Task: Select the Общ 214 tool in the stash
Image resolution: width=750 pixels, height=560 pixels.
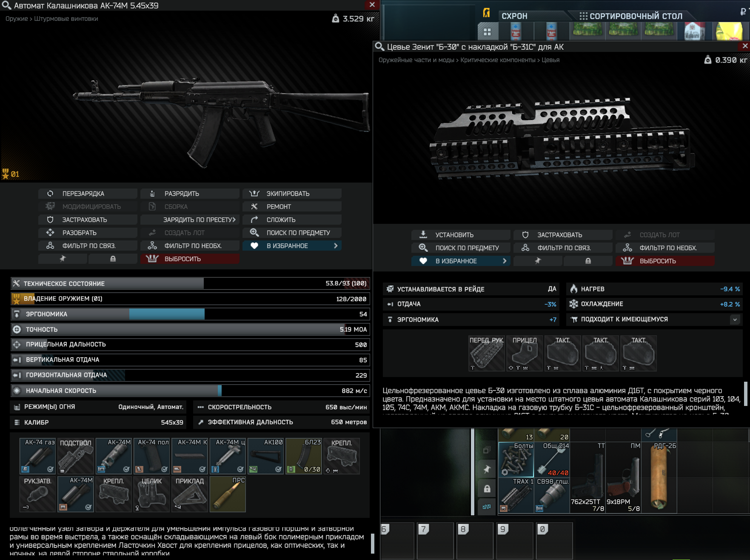Action: [x=552, y=459]
